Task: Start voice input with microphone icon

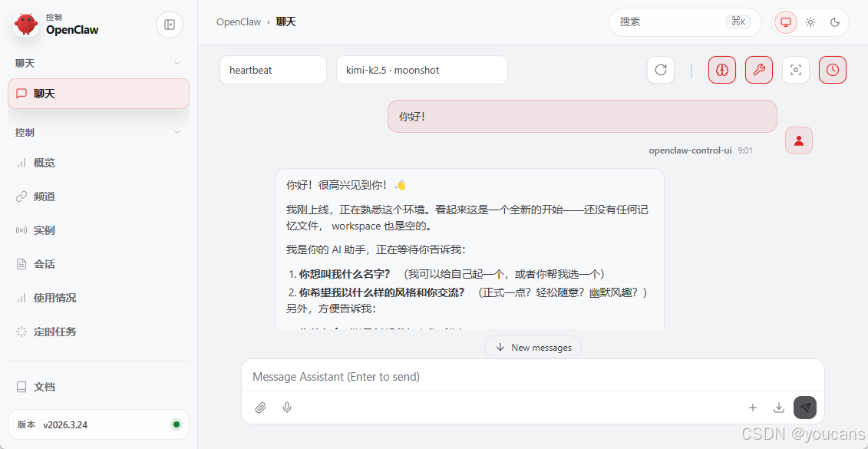Action: [x=287, y=408]
